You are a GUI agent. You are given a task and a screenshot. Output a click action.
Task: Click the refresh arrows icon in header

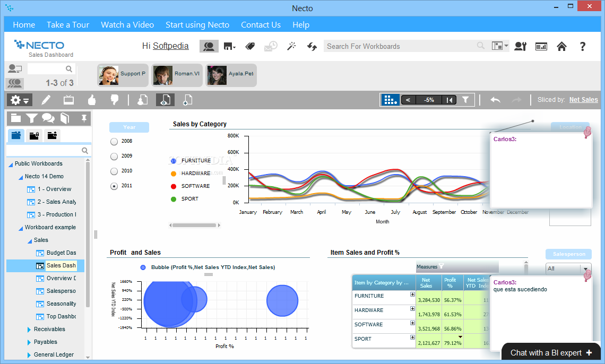click(x=312, y=47)
